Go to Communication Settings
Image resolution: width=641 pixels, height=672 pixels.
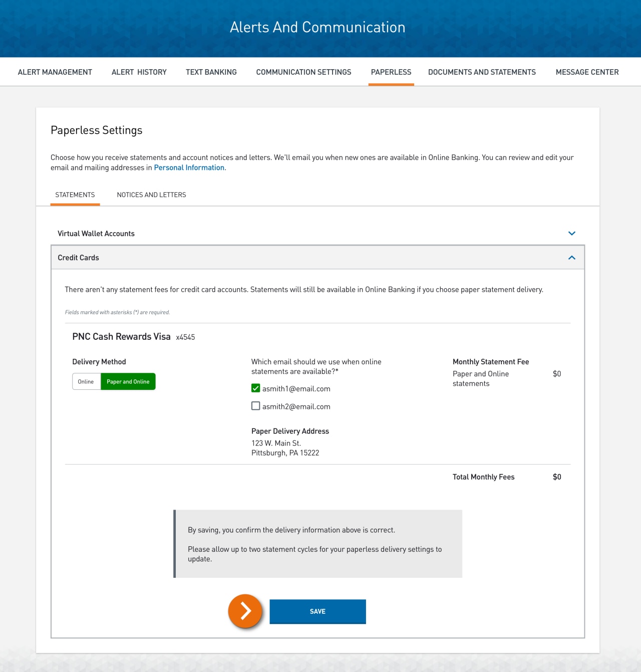pyautogui.click(x=303, y=72)
